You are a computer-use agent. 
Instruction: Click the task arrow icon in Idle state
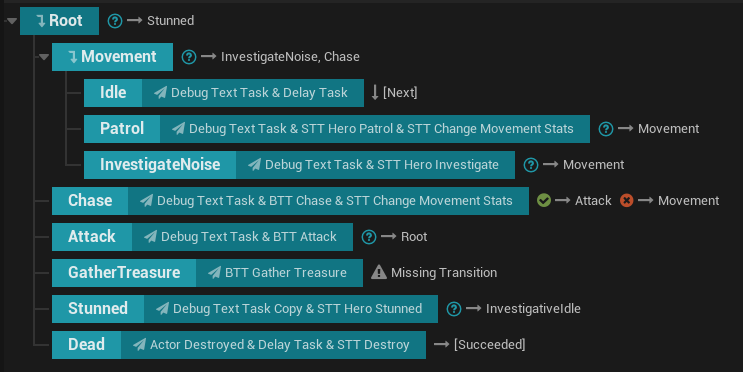click(x=161, y=92)
